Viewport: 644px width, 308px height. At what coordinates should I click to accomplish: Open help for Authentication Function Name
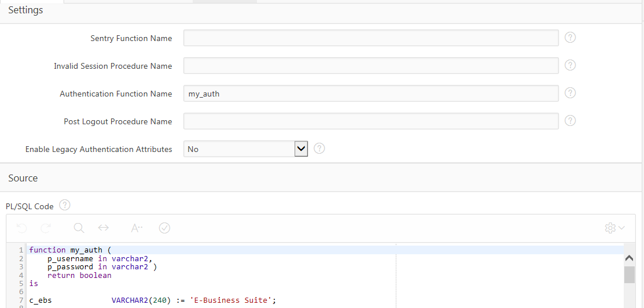(x=570, y=93)
